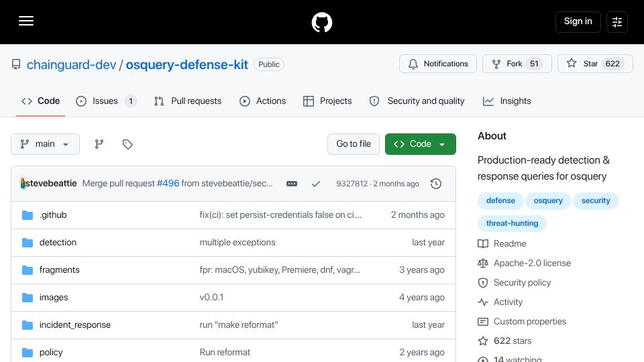View branches using the branch icon
Image resolution: width=644 pixels, height=362 pixels.
click(x=99, y=144)
